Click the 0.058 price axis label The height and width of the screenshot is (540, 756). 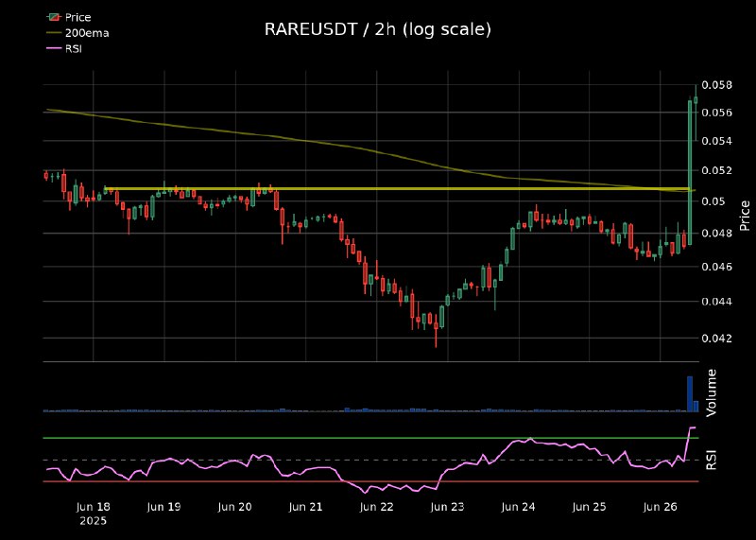tap(716, 85)
